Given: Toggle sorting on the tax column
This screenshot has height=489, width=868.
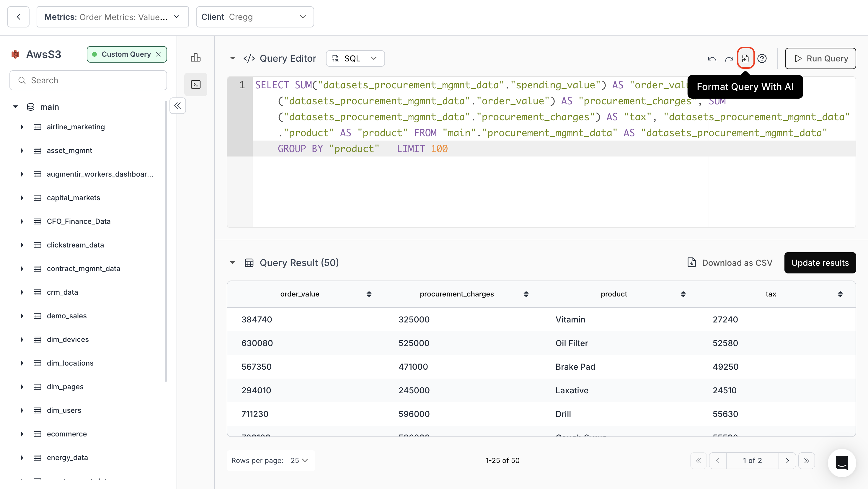Looking at the screenshot, I should [x=840, y=294].
